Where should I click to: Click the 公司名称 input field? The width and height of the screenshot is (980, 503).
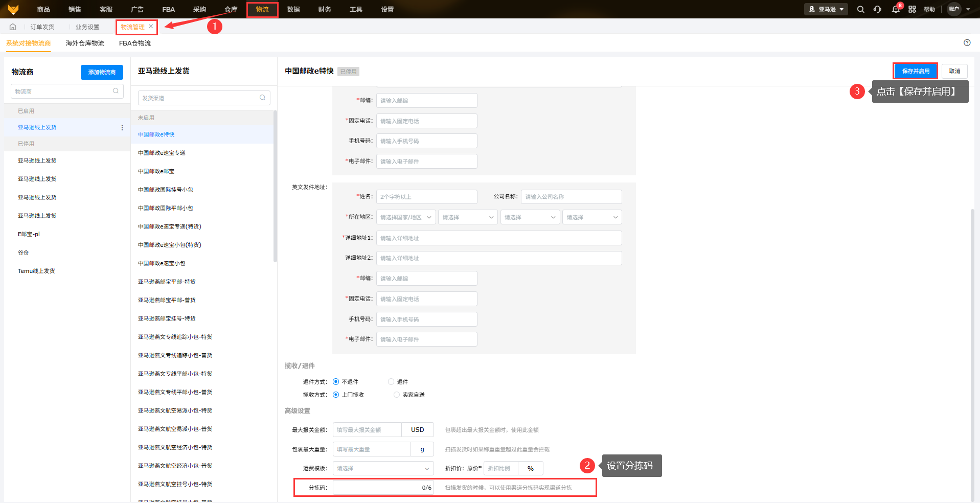[x=572, y=197]
